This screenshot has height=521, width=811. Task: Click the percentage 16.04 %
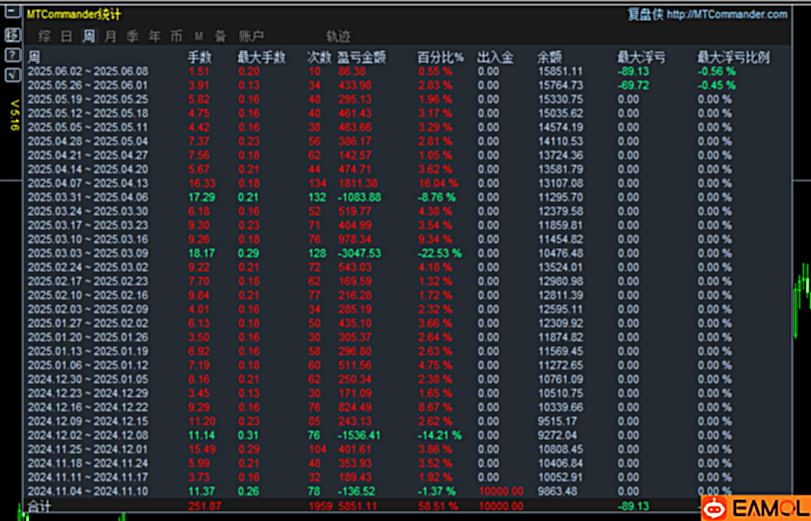point(439,183)
